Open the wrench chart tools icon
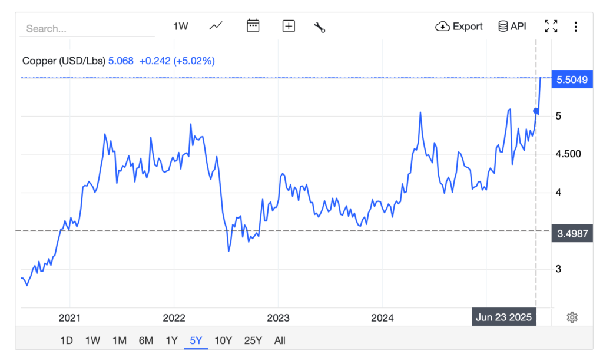Viewport: 603px width, 364px height. tap(320, 27)
